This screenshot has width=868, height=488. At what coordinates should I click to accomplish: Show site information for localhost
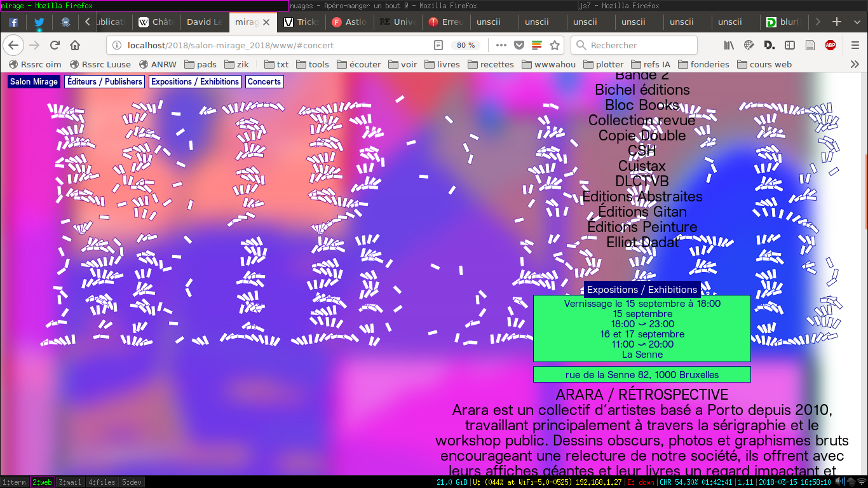117,45
